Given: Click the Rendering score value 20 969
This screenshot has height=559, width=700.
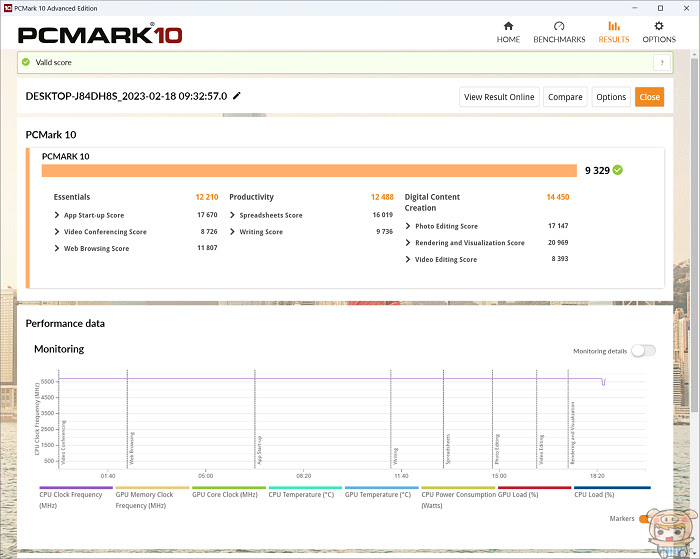Looking at the screenshot, I should (558, 242).
